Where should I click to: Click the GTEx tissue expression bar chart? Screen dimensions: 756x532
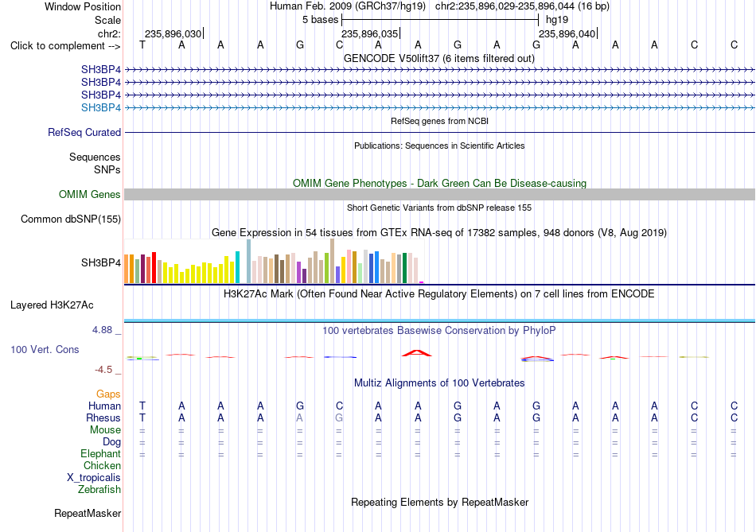click(274, 261)
